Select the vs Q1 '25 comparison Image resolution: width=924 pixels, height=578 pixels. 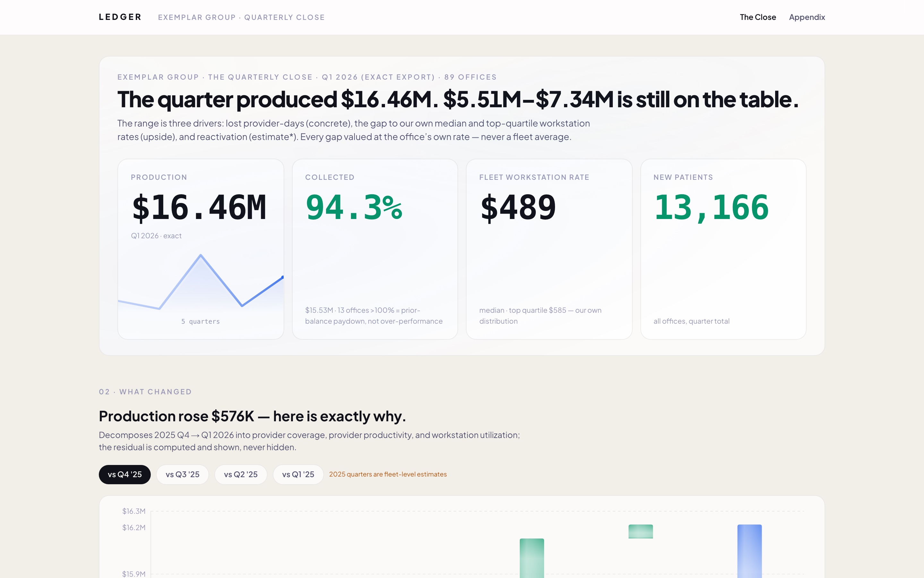click(298, 474)
